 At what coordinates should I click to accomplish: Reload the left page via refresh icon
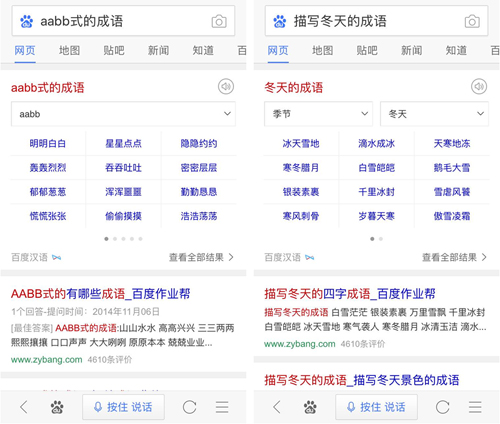[x=189, y=407]
